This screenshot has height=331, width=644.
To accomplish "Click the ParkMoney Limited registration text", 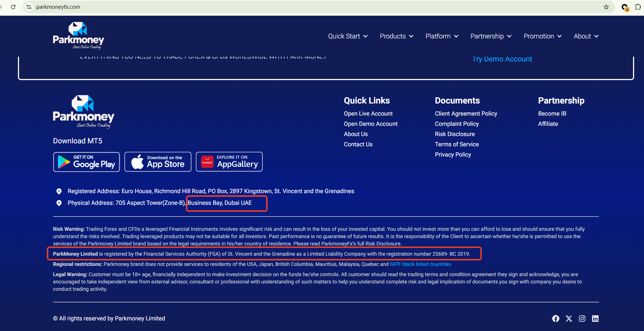I will [x=261, y=254].
